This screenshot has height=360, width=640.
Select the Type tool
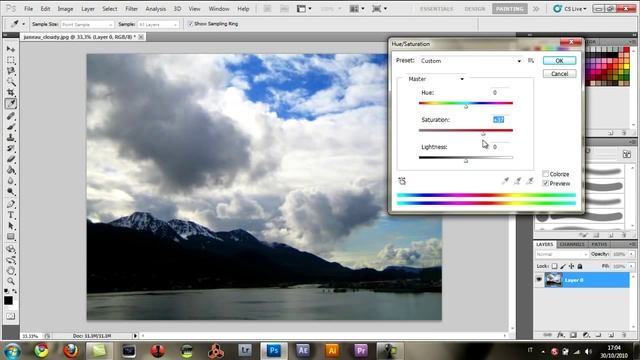click(x=11, y=215)
